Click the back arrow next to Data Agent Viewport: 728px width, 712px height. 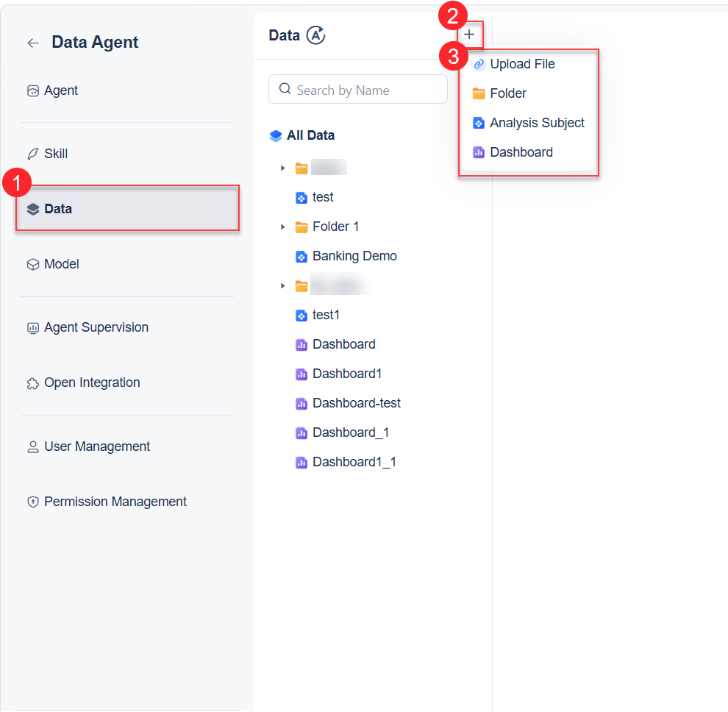tap(33, 43)
